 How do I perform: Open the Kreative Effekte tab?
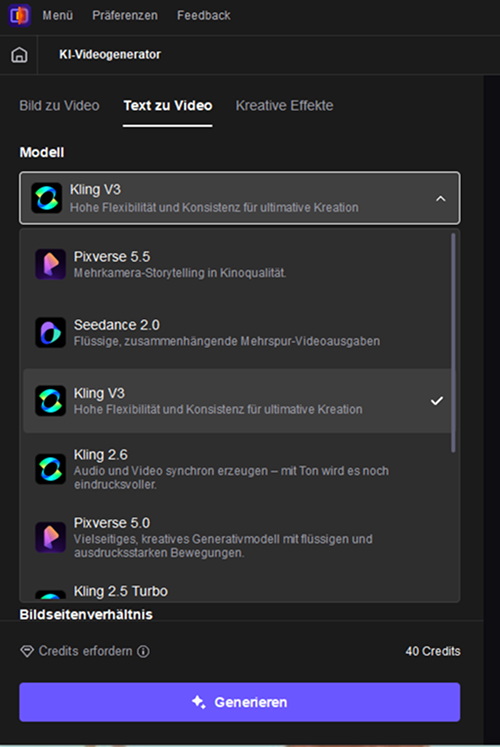click(284, 105)
